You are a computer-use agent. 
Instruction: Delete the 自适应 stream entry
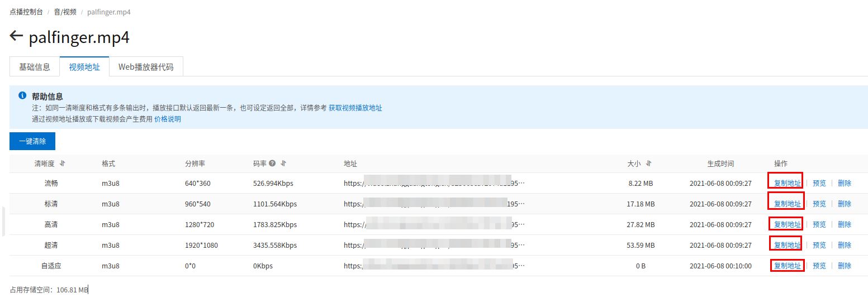point(845,266)
